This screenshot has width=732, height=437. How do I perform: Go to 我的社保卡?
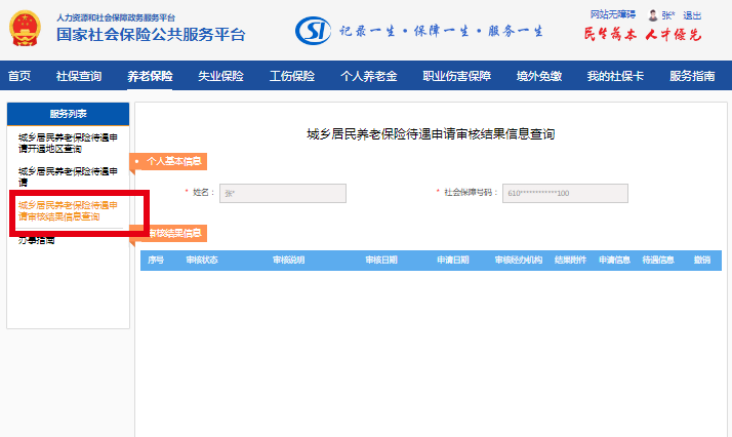pos(615,76)
